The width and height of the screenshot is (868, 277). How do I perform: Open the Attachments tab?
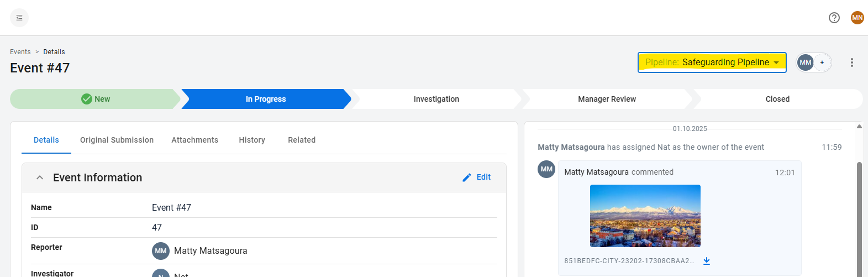[194, 140]
